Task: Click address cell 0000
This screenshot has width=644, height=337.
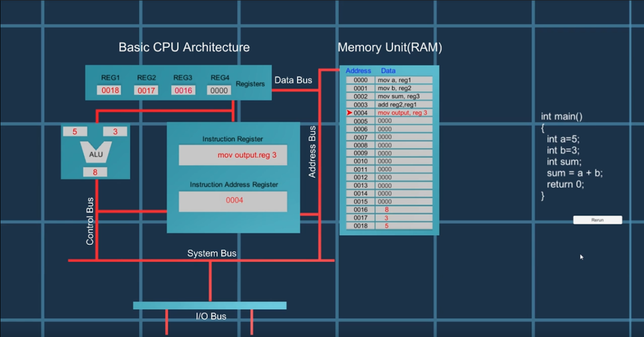Action: (360, 80)
